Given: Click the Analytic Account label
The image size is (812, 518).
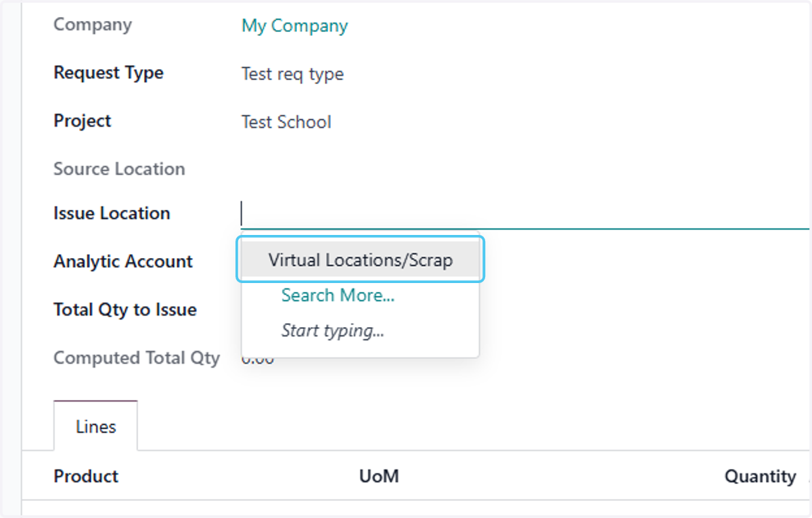Looking at the screenshot, I should (123, 261).
